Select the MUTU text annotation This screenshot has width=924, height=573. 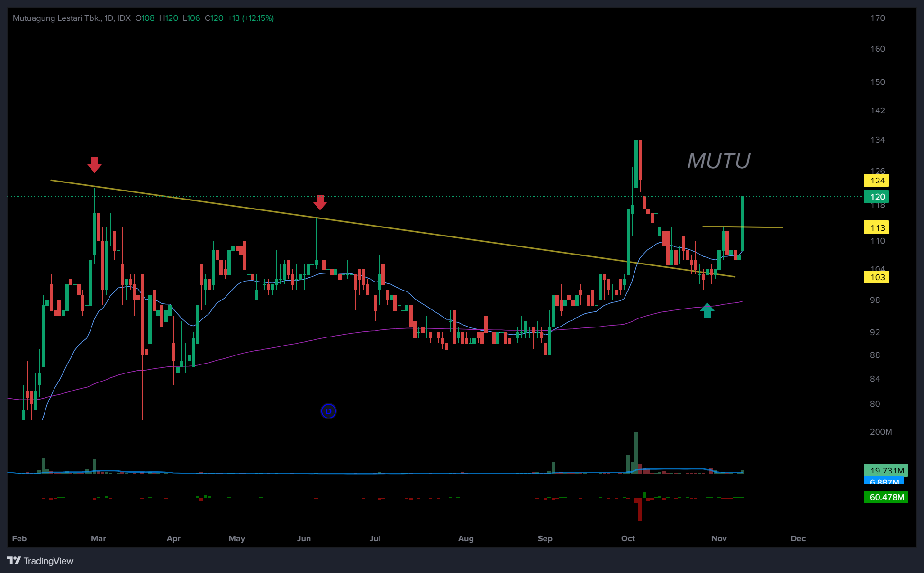click(x=718, y=161)
